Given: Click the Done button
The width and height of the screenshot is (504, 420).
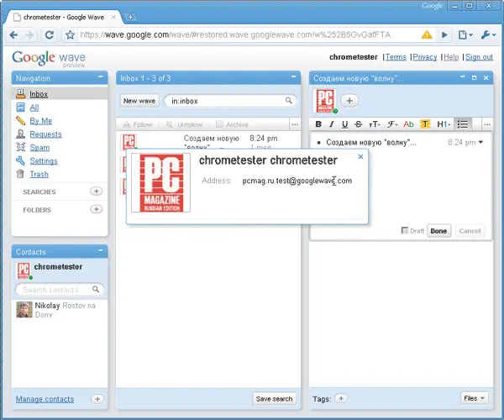Looking at the screenshot, I should click(438, 231).
